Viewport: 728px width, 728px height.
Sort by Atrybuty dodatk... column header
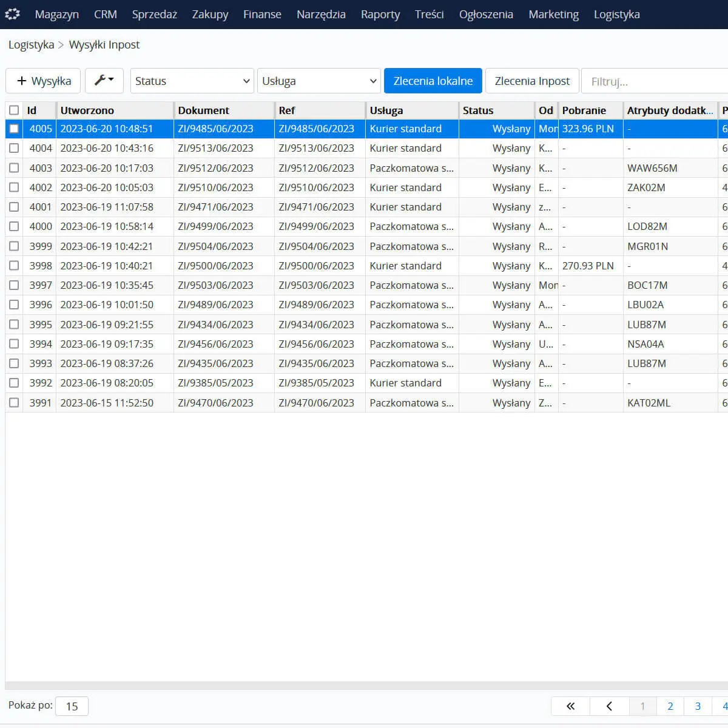[670, 110]
